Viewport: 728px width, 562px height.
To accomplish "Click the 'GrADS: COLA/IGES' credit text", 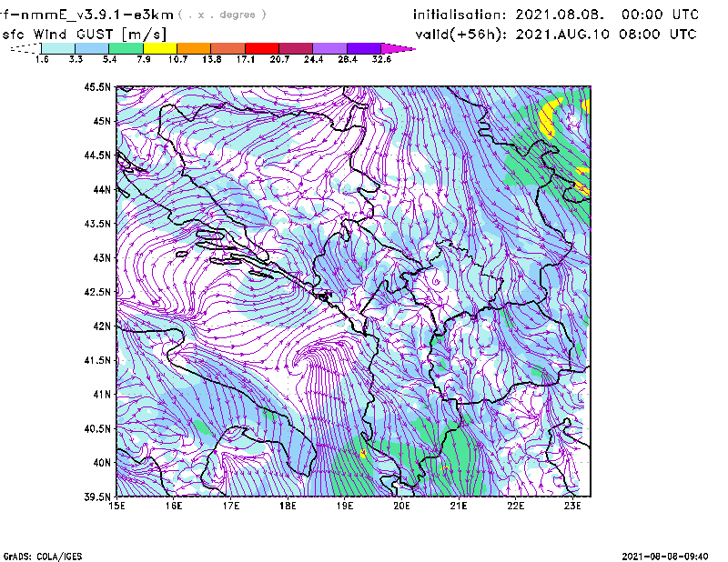I will (x=43, y=557).
